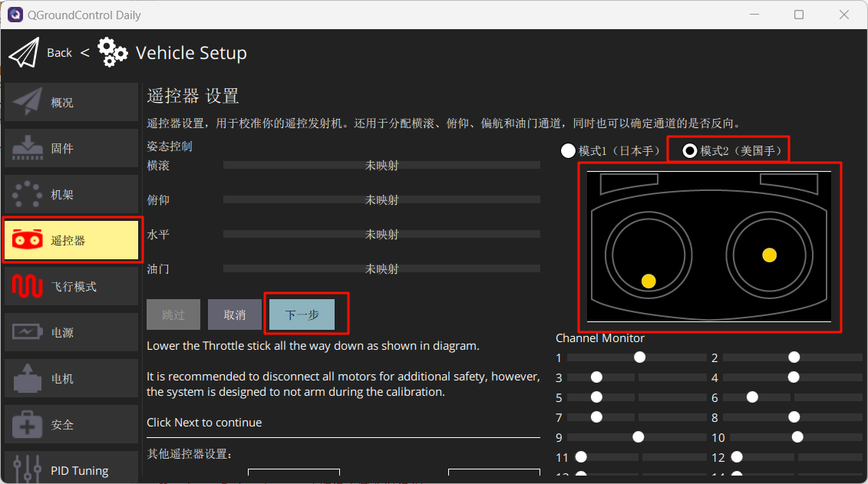Image resolution: width=868 pixels, height=484 pixels.
Task: Click the QGroundControl Daily title bar logo
Action: click(x=15, y=15)
